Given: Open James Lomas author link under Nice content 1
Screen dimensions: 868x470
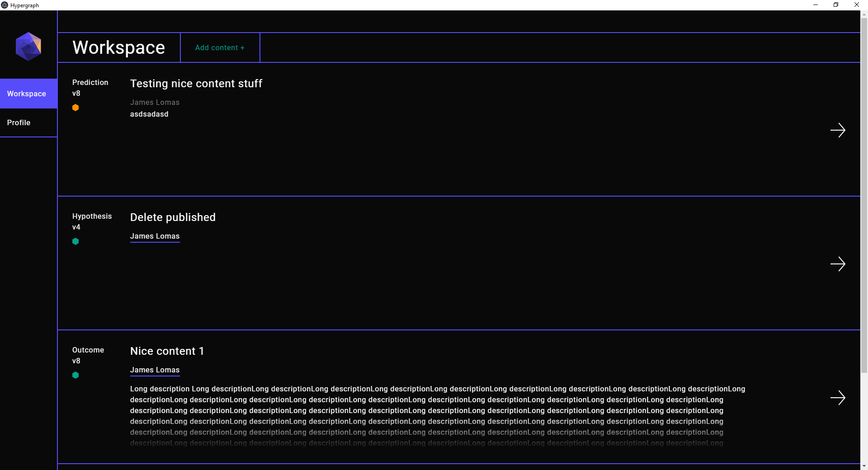Looking at the screenshot, I should [155, 370].
